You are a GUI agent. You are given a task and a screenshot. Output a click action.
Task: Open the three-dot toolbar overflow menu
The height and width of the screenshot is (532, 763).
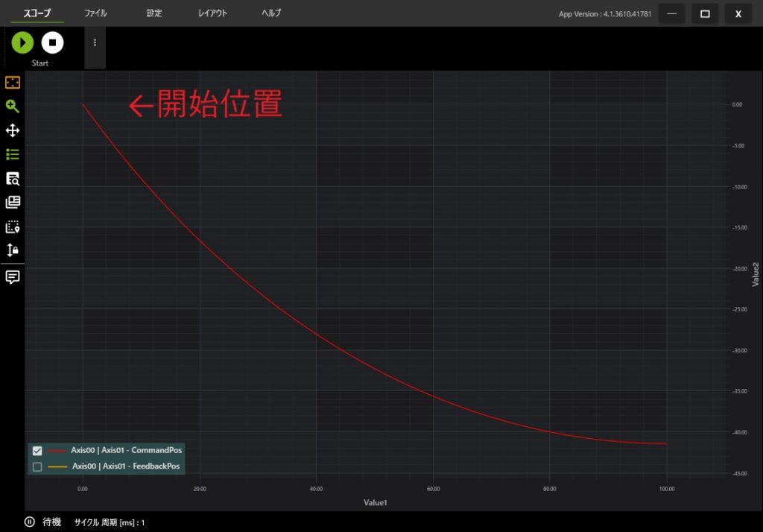(95, 42)
